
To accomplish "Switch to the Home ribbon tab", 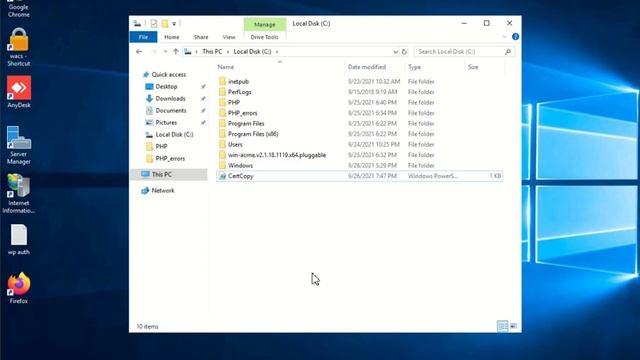I will pyautogui.click(x=172, y=37).
